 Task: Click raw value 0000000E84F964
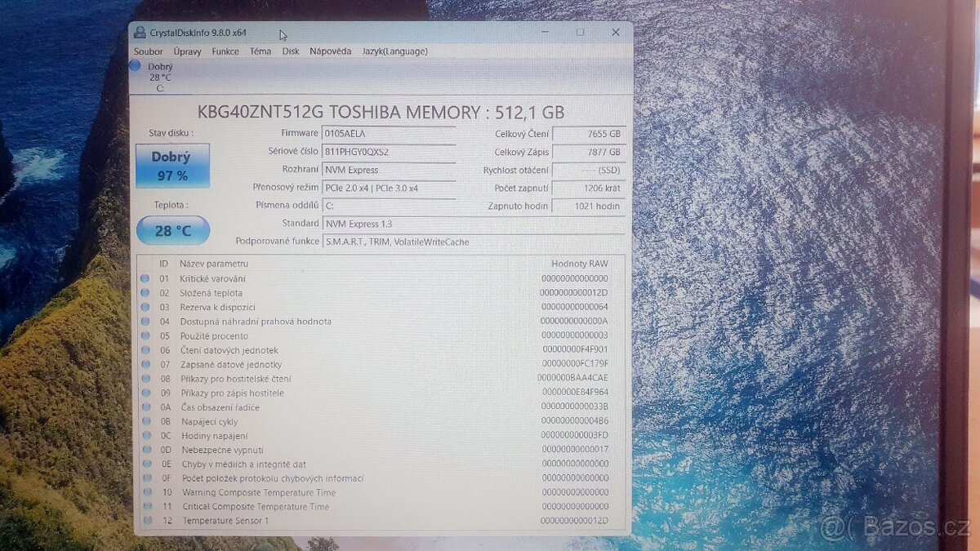[x=575, y=393]
